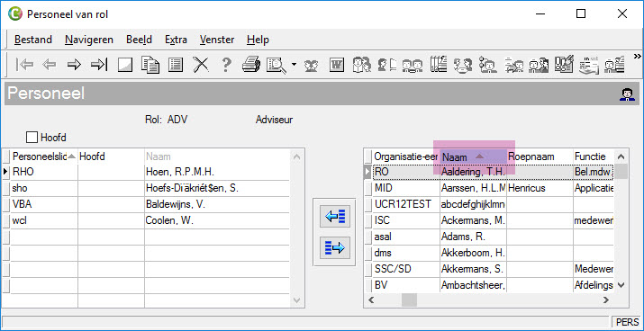Select the sho personnel cell
Image resolution: width=644 pixels, height=331 pixels.
click(44, 188)
